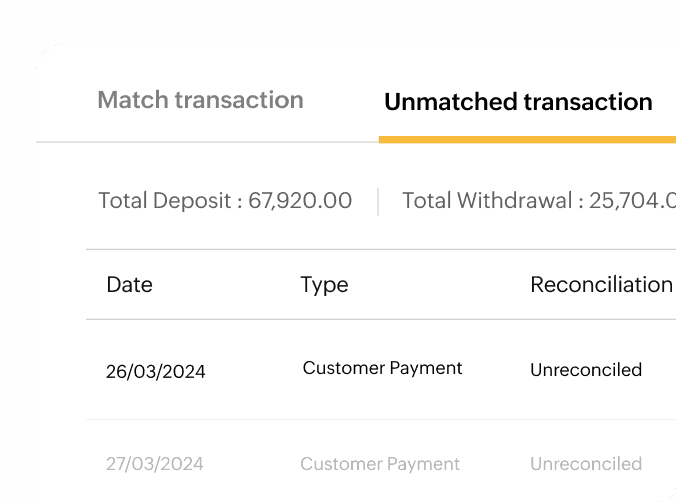
Task: Click the Reconciliation column header
Action: pyautogui.click(x=600, y=284)
